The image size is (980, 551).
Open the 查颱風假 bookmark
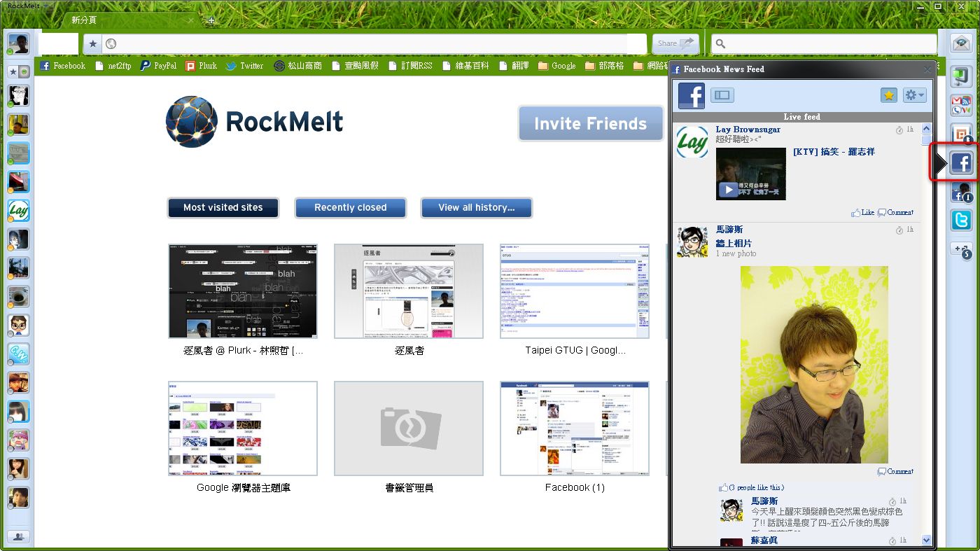[355, 66]
